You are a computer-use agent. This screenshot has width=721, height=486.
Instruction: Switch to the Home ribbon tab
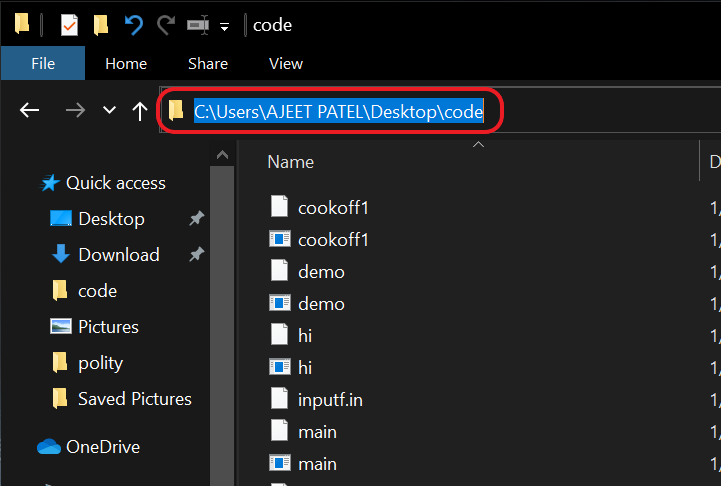point(126,63)
